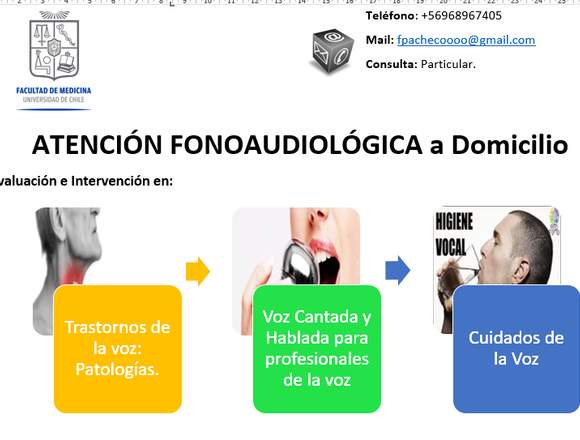This screenshot has width=580, height=440.
Task: Select the yellow right arrow shape
Action: tap(198, 271)
